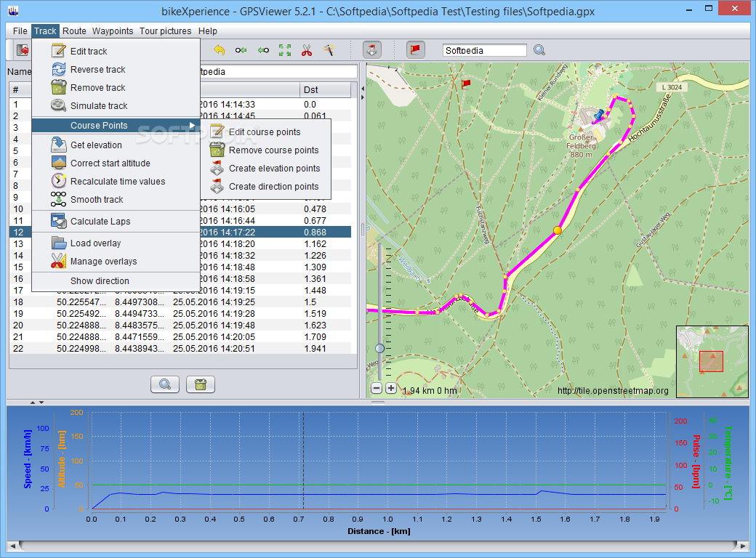Screen dimensions: 756x558
Task: Open the openstreetmap.org tile link
Action: coord(613,390)
